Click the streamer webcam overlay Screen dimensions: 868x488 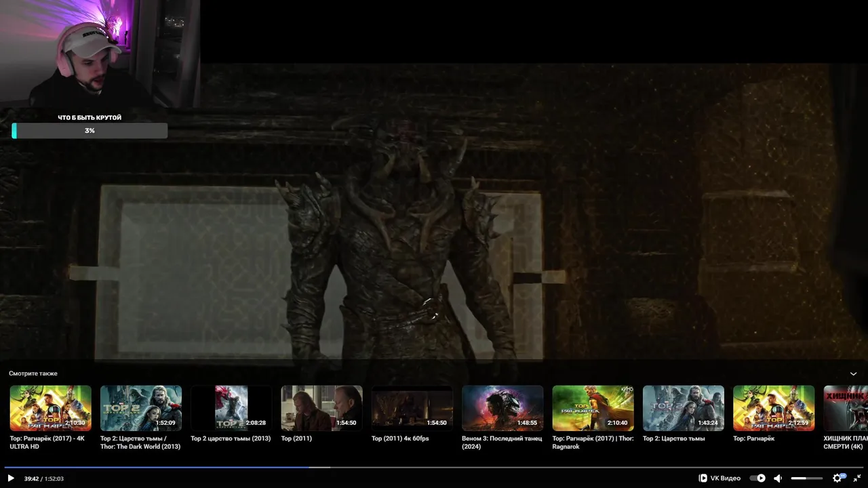(100, 54)
